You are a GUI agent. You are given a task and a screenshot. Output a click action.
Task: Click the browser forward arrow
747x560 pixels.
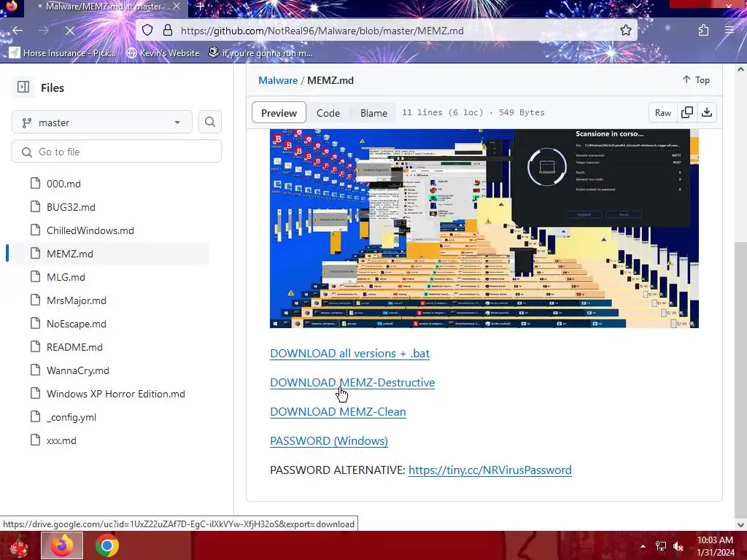pyautogui.click(x=43, y=31)
